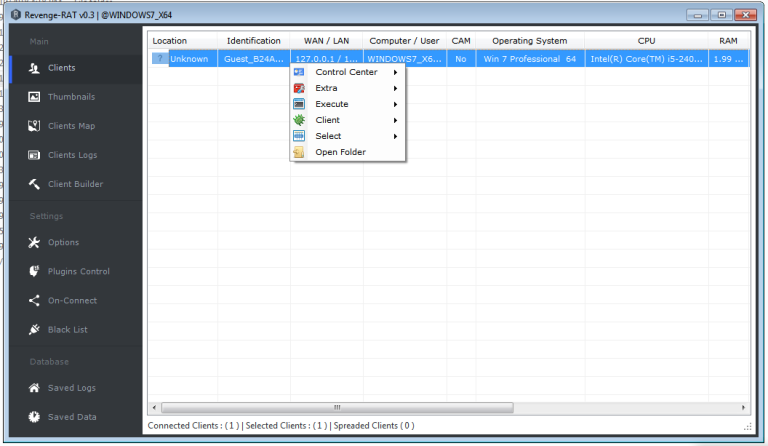Select the Clients item in sidebar
Viewport: 768px width, 446px height.
pyautogui.click(x=62, y=68)
